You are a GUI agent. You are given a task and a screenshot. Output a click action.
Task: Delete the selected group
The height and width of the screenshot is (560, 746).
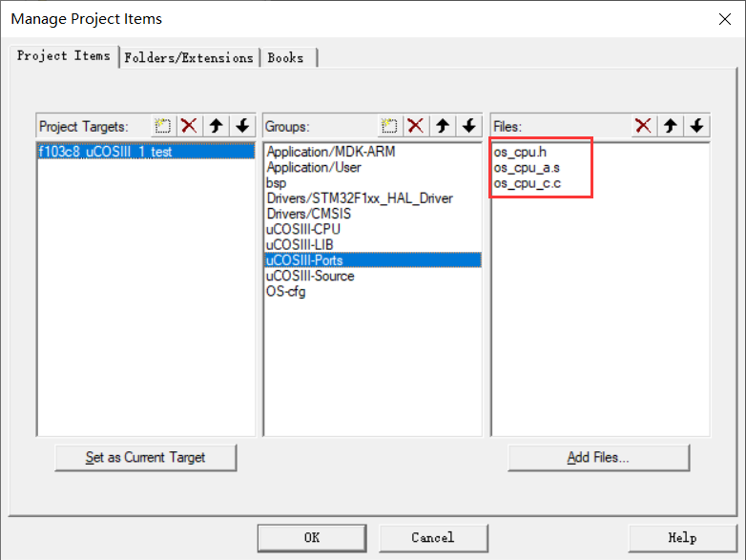416,126
